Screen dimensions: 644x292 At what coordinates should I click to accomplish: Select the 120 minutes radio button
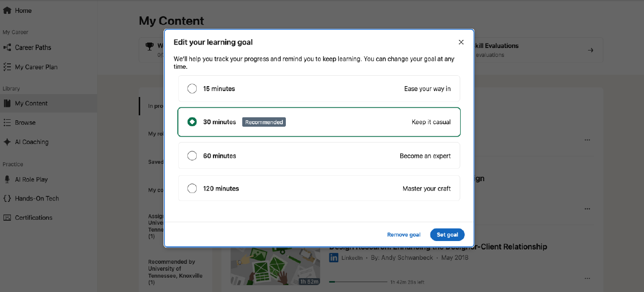[x=192, y=189]
